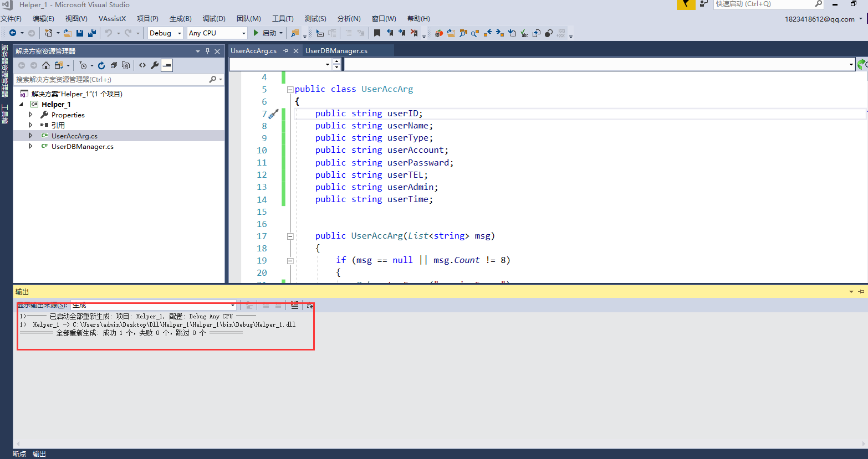868x459 pixels.
Task: Pin the UserAccArg.cs tab
Action: (286, 51)
